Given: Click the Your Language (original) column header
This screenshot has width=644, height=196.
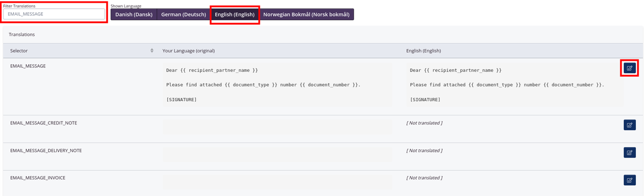Looking at the screenshot, I should (x=278, y=50).
